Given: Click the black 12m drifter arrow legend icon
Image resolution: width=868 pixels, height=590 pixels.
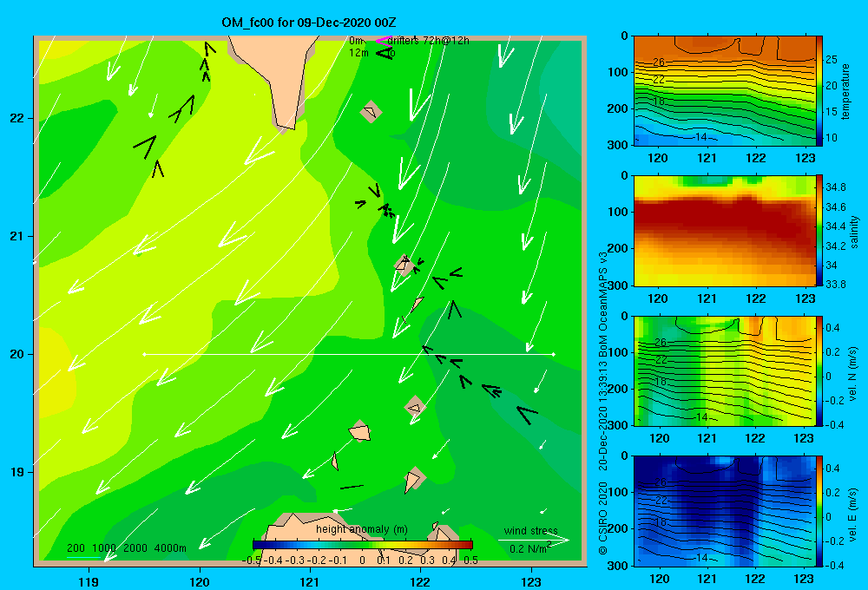Looking at the screenshot, I should (x=384, y=53).
